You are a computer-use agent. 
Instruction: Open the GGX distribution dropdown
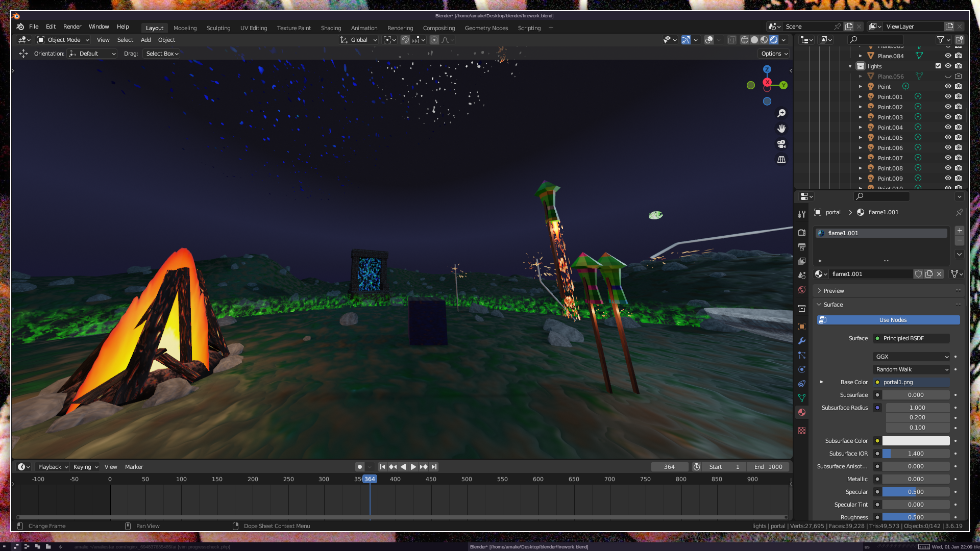(x=912, y=357)
